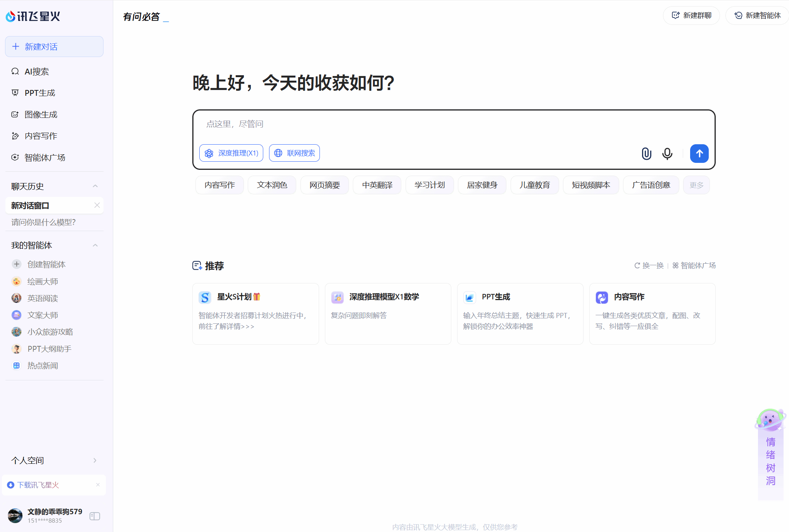The height and width of the screenshot is (532, 789).
Task: Click the attachment paperclip icon
Action: point(646,154)
